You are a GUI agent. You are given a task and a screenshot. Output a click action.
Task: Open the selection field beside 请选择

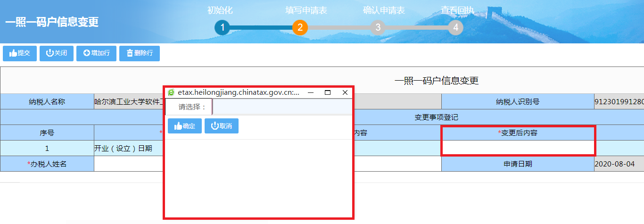point(282,107)
